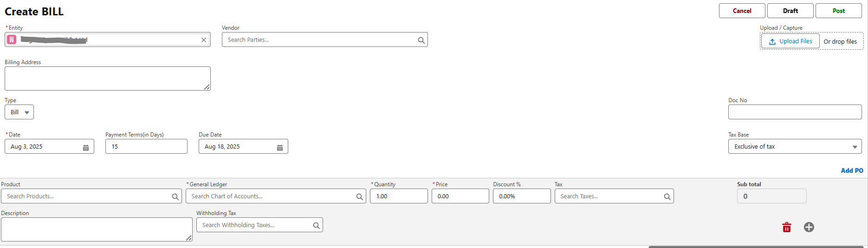The image size is (868, 248).
Task: Click the horizontal scrollbar at bottom
Action: point(756,247)
